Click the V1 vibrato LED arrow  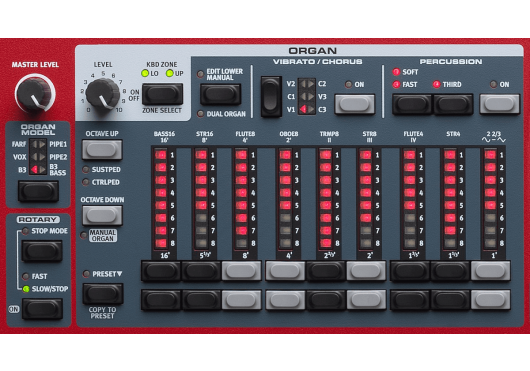click(x=303, y=109)
